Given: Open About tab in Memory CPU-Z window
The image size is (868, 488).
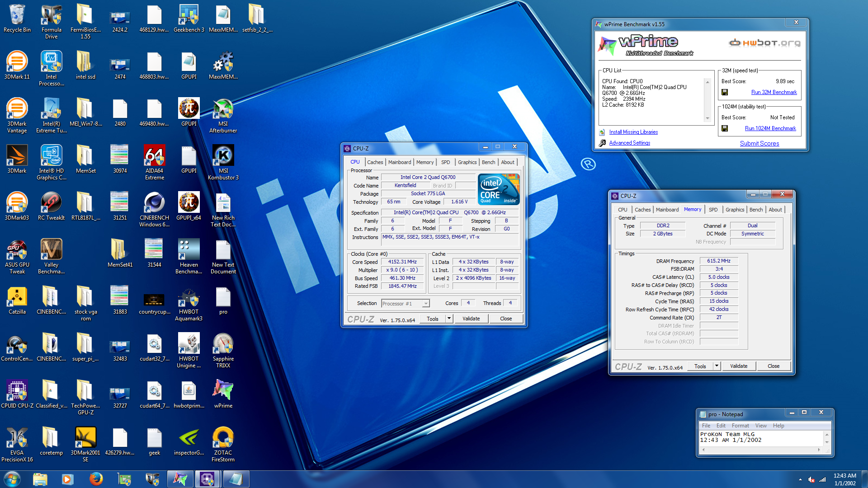Looking at the screenshot, I should pyautogui.click(x=775, y=210).
